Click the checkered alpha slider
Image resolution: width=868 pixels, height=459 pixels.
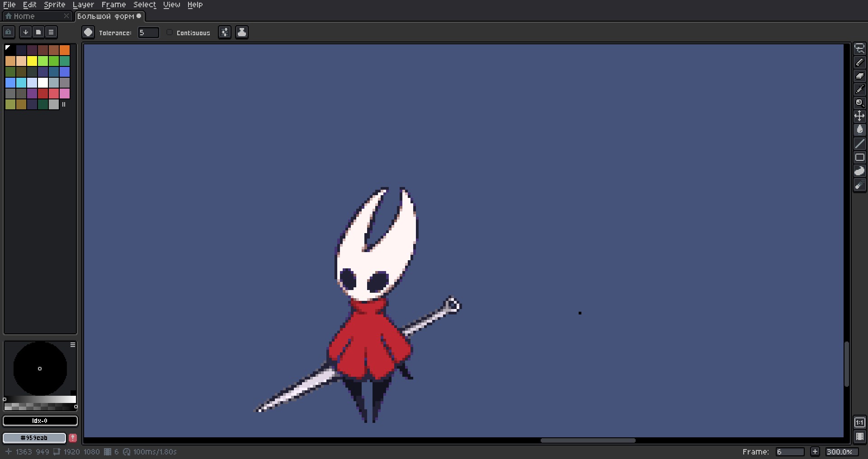(40, 407)
